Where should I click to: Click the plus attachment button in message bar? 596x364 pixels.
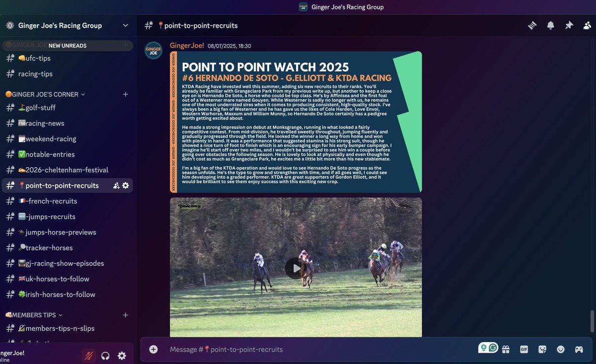pyautogui.click(x=153, y=350)
